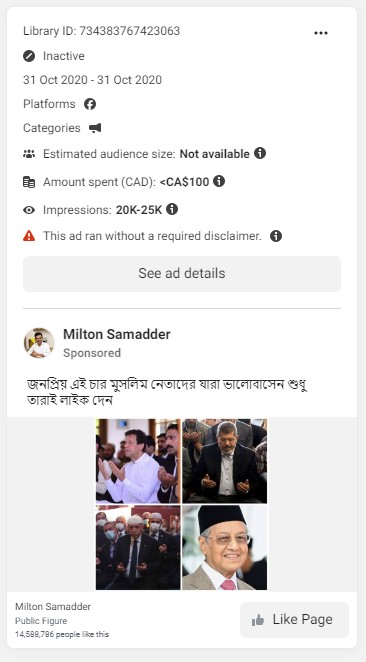Click the red warning triangle icon

[29, 236]
